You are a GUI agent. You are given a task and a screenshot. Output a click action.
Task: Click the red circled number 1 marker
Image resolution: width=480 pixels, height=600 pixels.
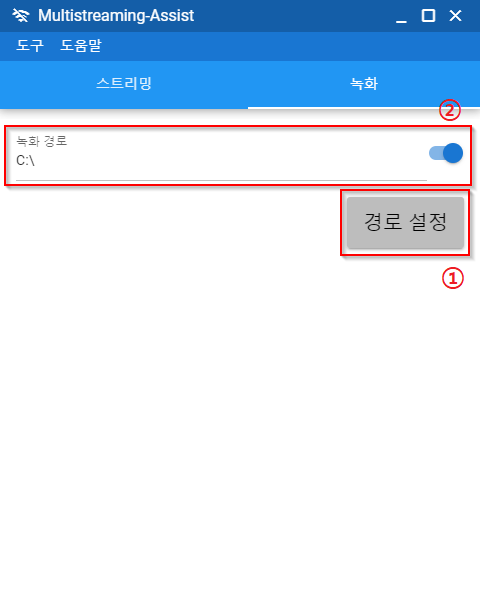pos(453,278)
